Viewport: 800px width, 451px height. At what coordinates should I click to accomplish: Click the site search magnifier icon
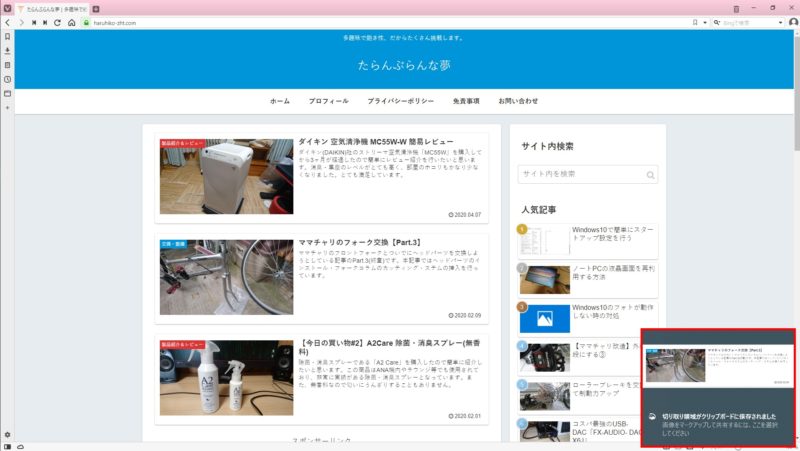click(651, 175)
